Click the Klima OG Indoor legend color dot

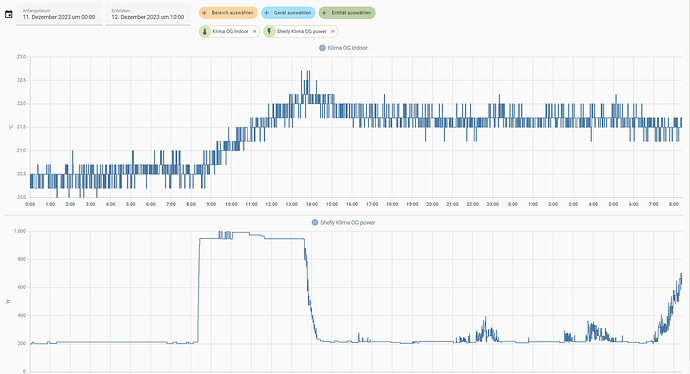(x=322, y=48)
